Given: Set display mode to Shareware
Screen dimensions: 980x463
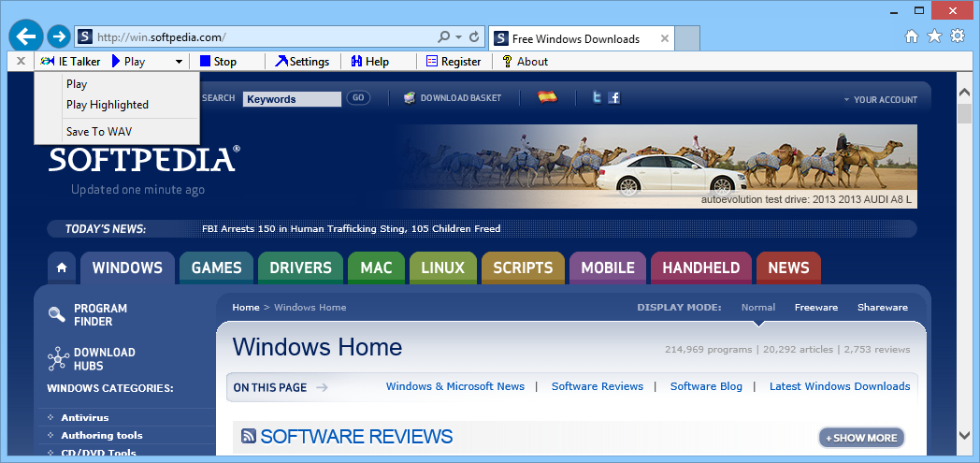Looking at the screenshot, I should [883, 308].
